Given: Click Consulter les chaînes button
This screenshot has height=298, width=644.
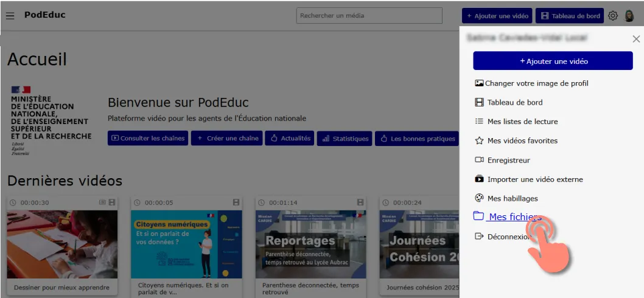Looking at the screenshot, I should (148, 138).
